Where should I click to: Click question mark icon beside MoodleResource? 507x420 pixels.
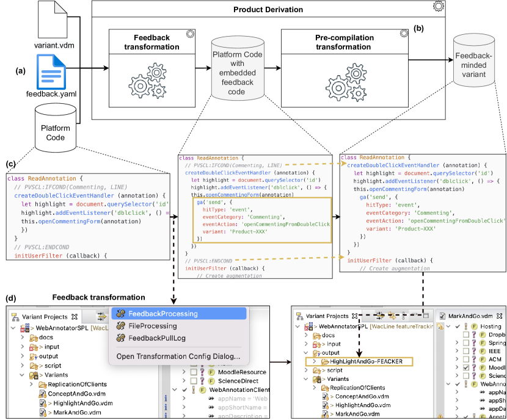(202, 372)
